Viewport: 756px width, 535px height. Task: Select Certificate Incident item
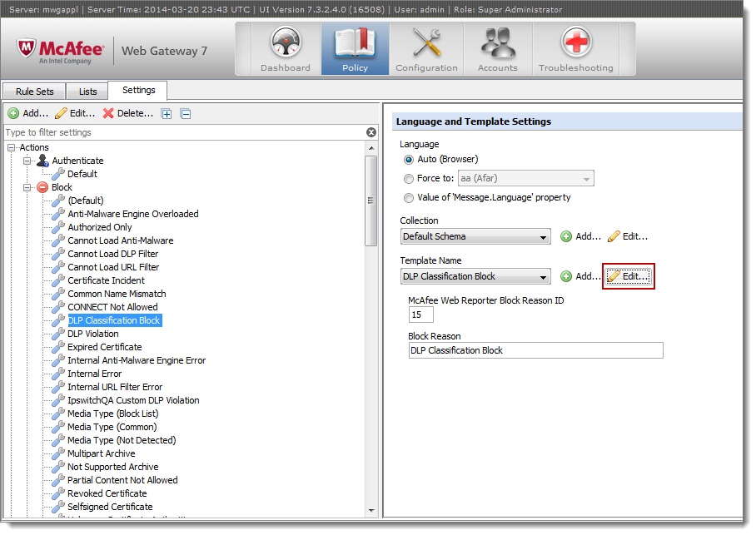(106, 280)
